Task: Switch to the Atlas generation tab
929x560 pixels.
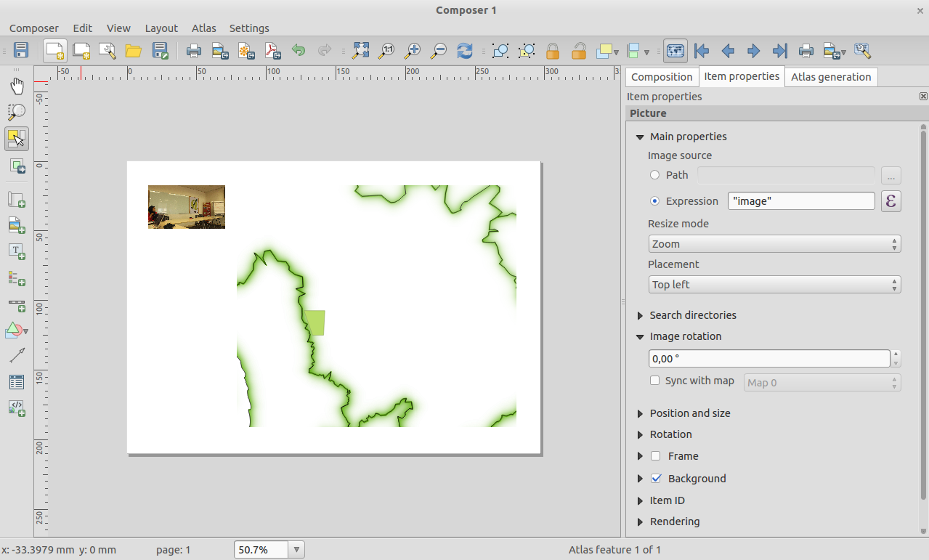Action: pyautogui.click(x=830, y=77)
